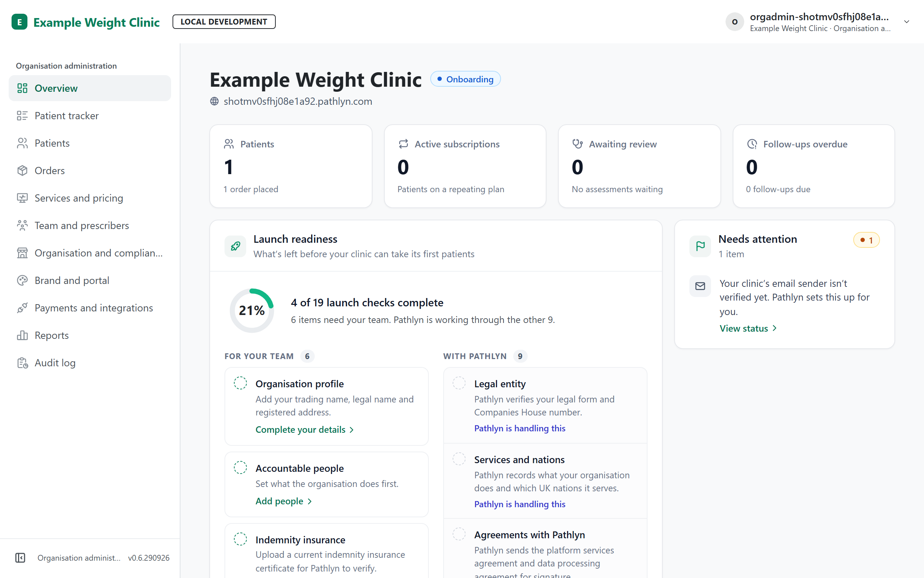Click the orange 1 attention count badge

click(x=866, y=240)
